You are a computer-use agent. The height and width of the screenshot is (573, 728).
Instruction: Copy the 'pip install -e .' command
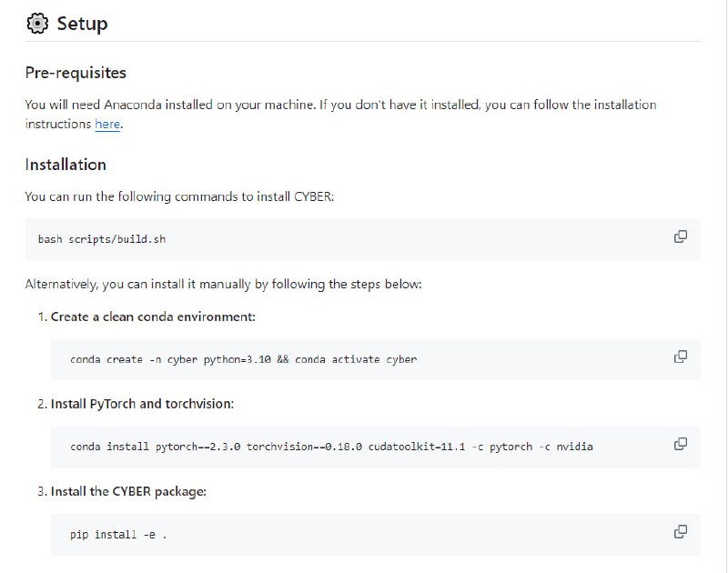[680, 531]
